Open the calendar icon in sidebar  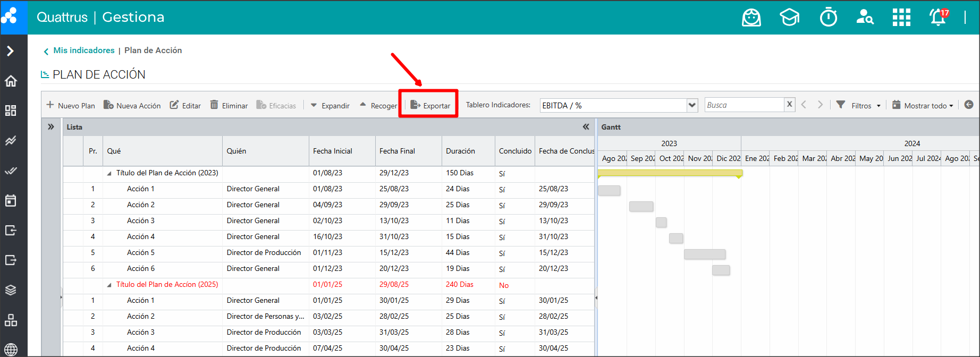click(11, 200)
